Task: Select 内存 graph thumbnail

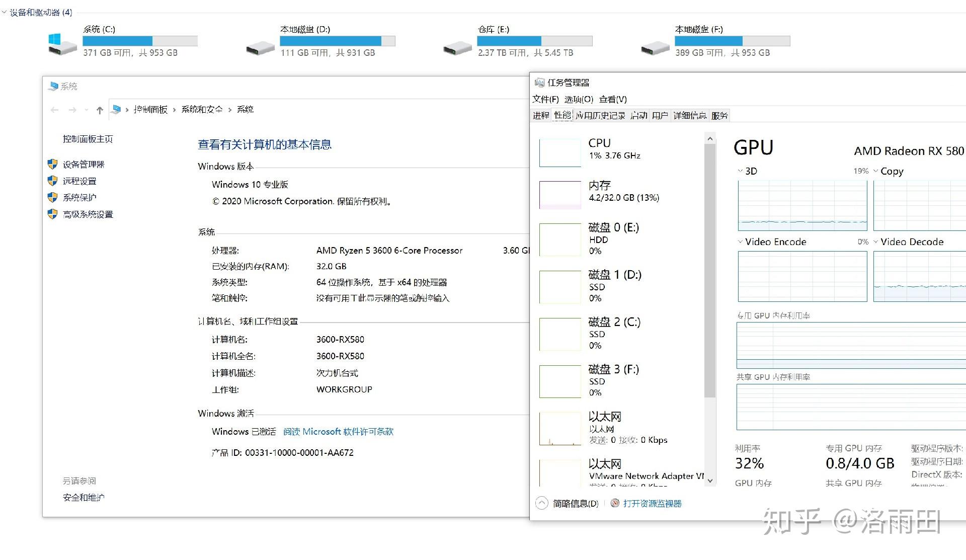Action: click(x=560, y=195)
